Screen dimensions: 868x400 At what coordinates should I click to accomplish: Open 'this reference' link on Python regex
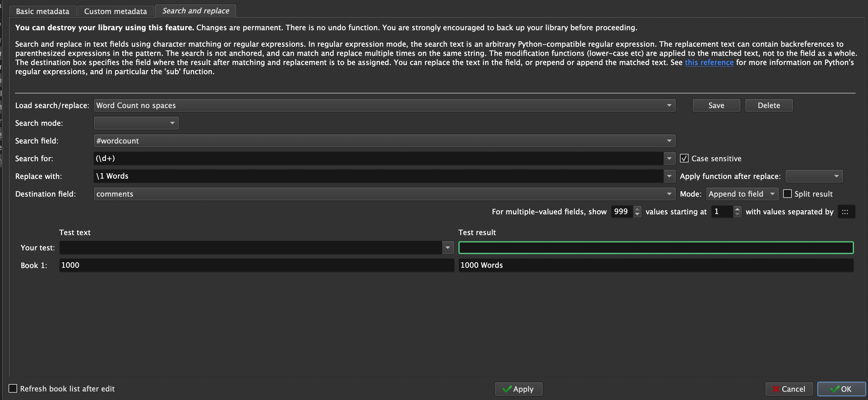click(709, 62)
